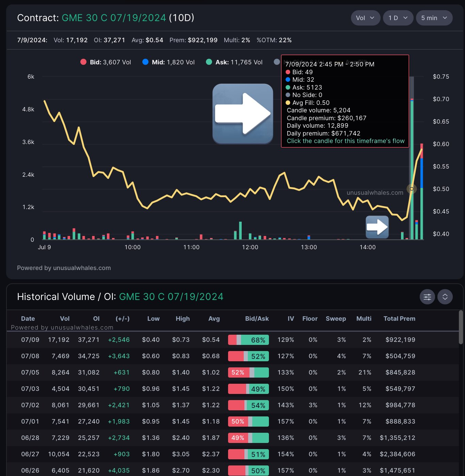Screen dimensions: 465x476
Task: Select the 07/08 date cell
Action: pos(30,356)
